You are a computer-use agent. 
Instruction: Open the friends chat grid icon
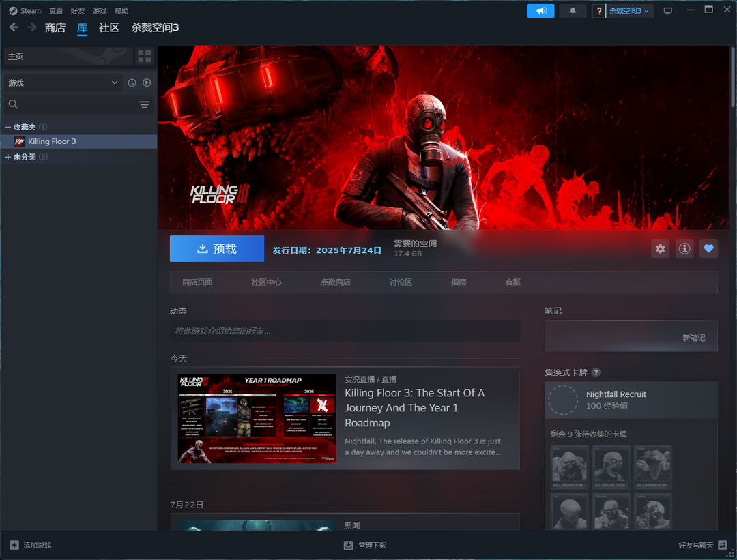coord(723,545)
